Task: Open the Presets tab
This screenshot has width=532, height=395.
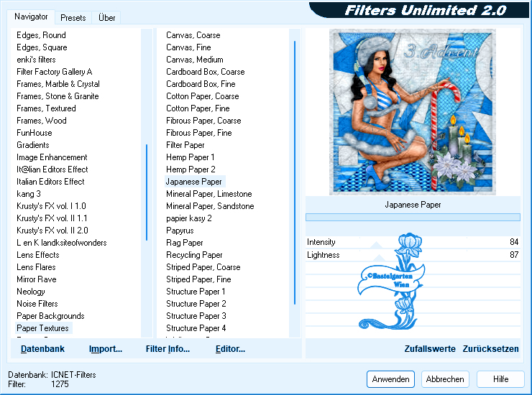Action: pyautogui.click(x=73, y=18)
